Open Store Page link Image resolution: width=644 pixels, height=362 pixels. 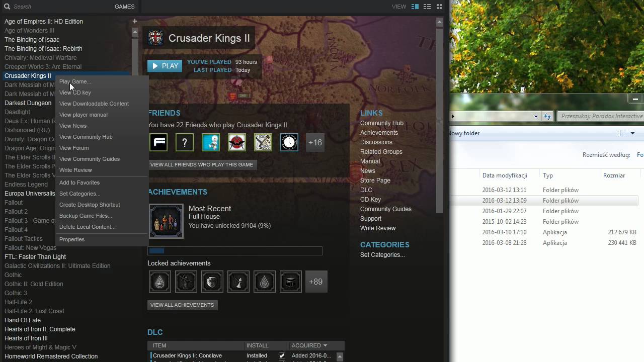click(375, 180)
